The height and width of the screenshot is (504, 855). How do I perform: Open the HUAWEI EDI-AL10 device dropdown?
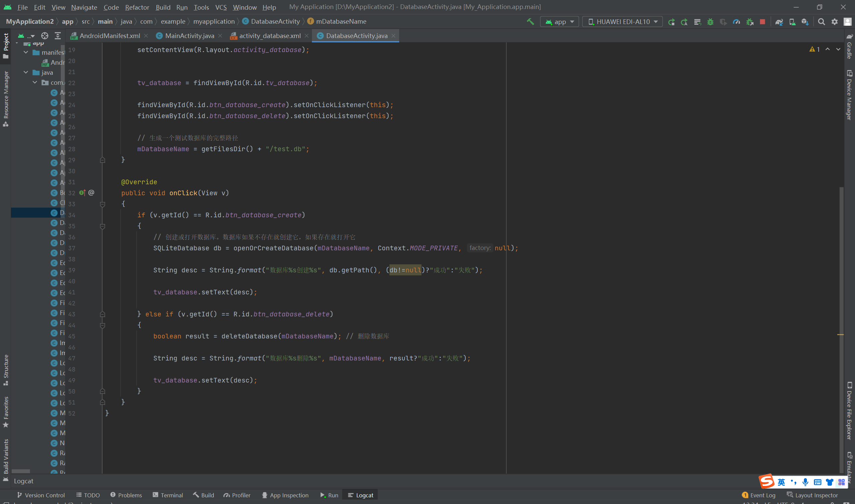(x=623, y=22)
